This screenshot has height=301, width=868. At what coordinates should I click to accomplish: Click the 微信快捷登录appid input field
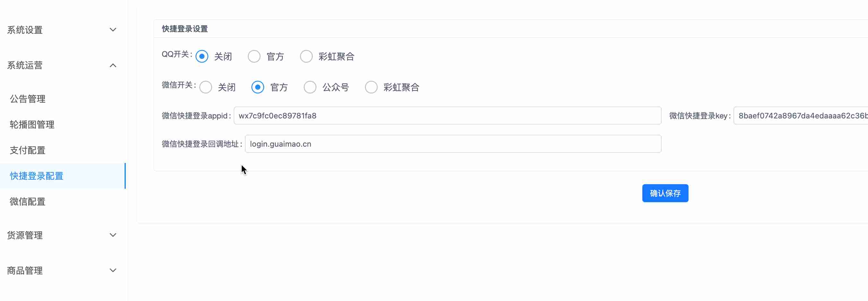point(447,116)
